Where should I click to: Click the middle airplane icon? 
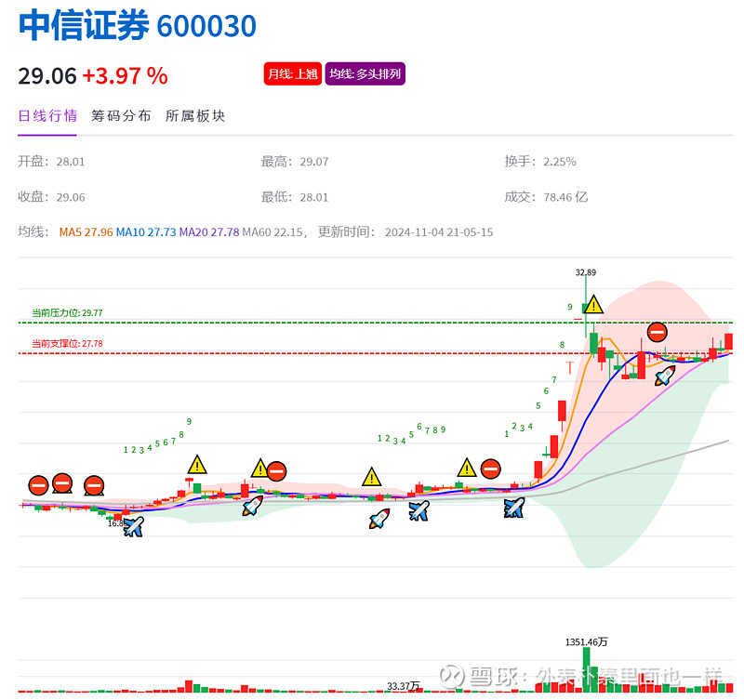(x=419, y=510)
